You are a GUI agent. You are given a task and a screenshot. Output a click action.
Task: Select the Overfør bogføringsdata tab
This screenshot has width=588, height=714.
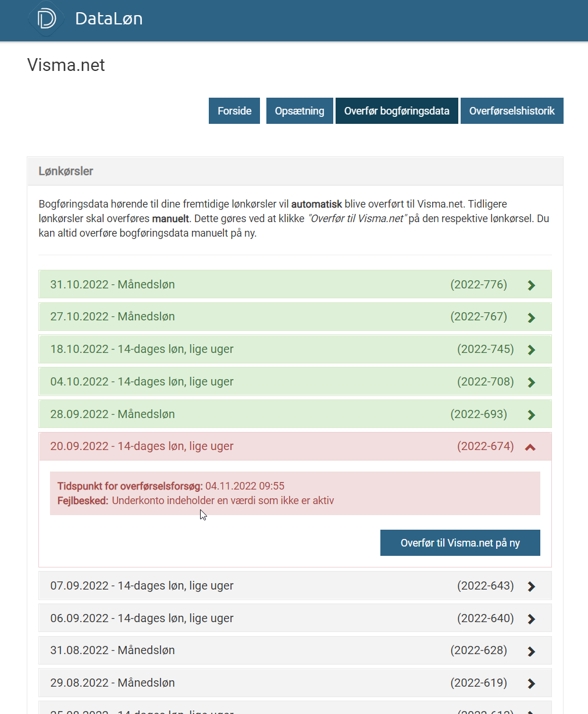(x=397, y=111)
